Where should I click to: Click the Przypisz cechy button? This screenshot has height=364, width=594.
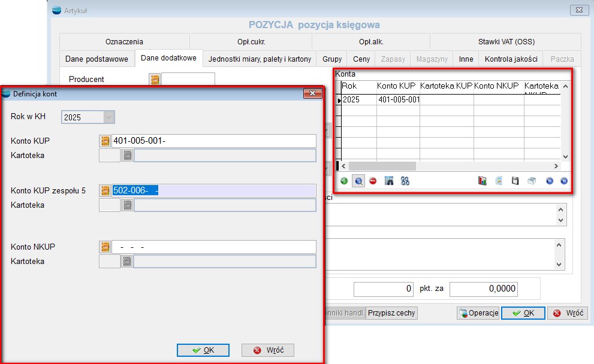[x=391, y=313]
